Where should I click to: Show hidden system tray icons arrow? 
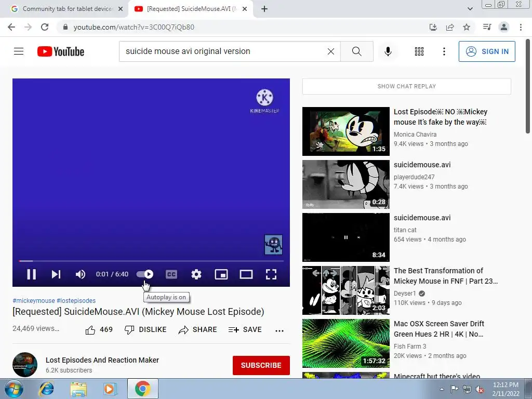coord(442,389)
